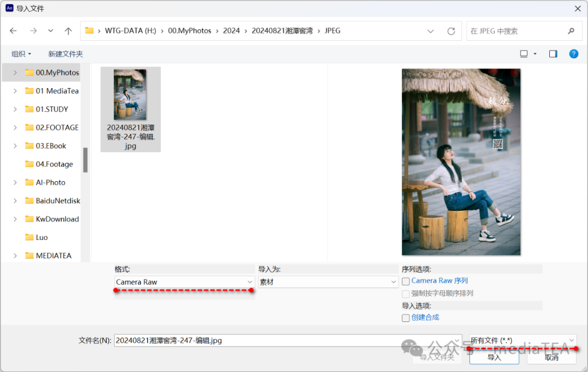Open the 格式 Camera Raw dropdown

pyautogui.click(x=185, y=282)
